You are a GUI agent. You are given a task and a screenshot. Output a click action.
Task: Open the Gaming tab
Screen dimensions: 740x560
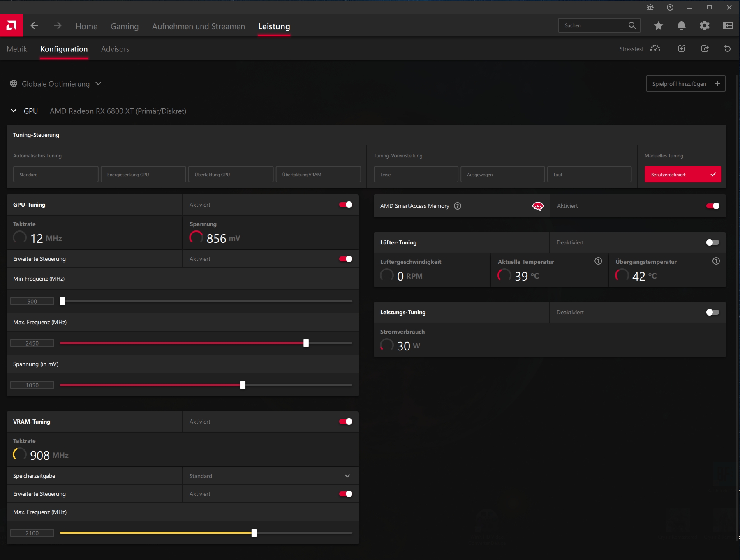pyautogui.click(x=125, y=26)
